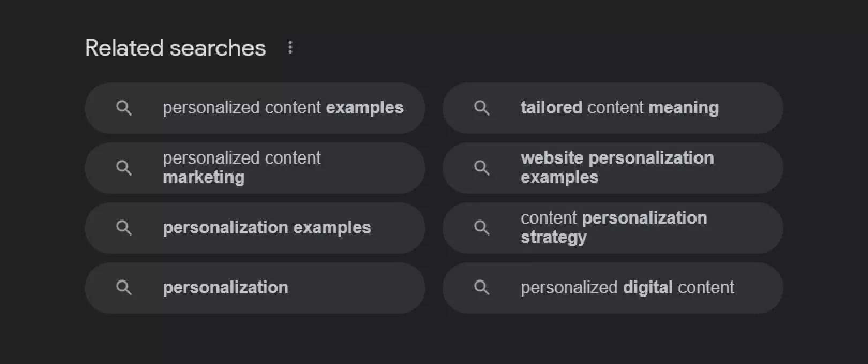868x364 pixels.
Task: Click search icon beside 'personalized content examples'
Action: 124,108
